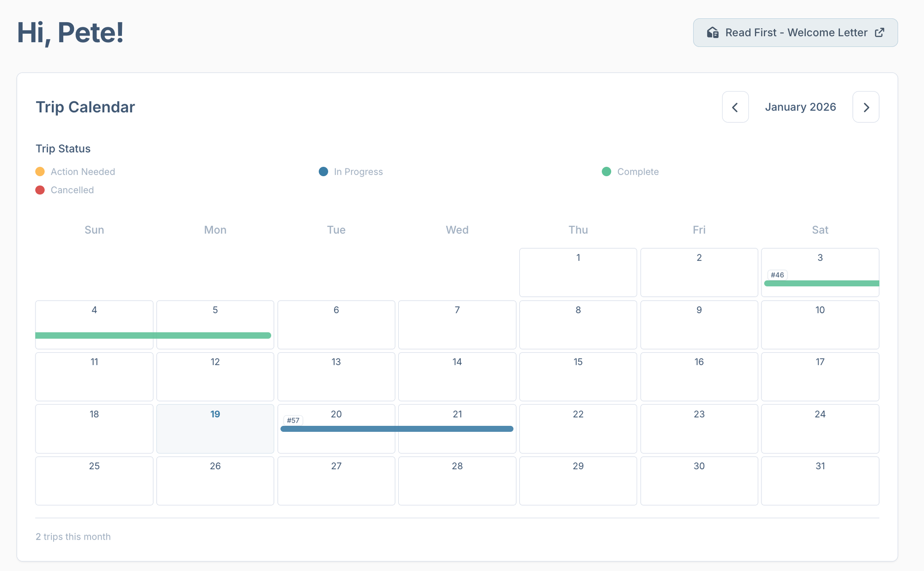The height and width of the screenshot is (571, 924).
Task: Click the blue in-progress trip bar
Action: point(396,429)
